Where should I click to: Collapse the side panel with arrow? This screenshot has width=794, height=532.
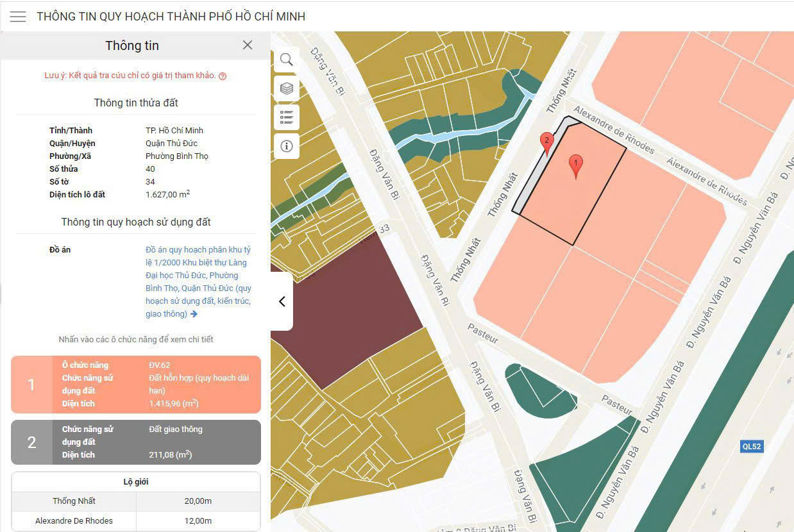pyautogui.click(x=282, y=301)
